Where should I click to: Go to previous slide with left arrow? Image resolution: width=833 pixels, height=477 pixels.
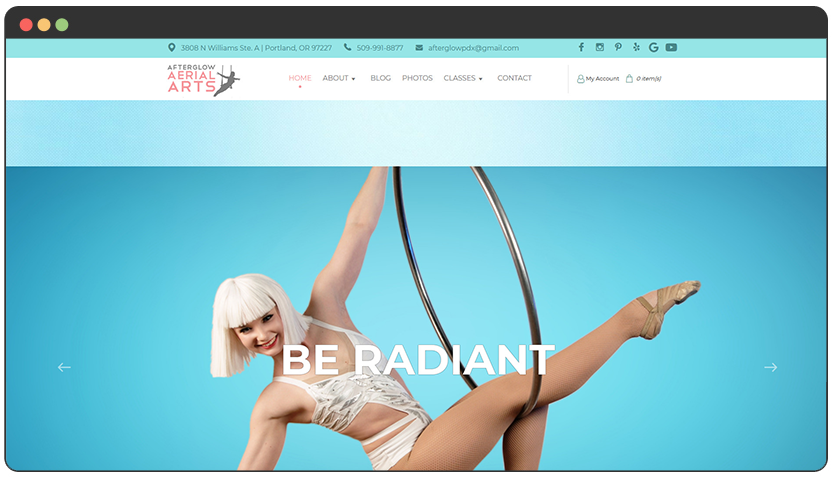coord(64,367)
